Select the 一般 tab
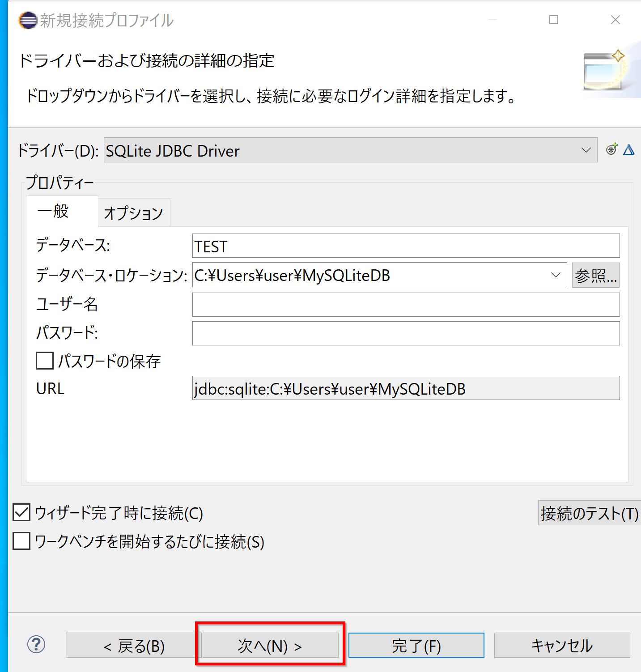The width and height of the screenshot is (641, 672). pos(54,211)
